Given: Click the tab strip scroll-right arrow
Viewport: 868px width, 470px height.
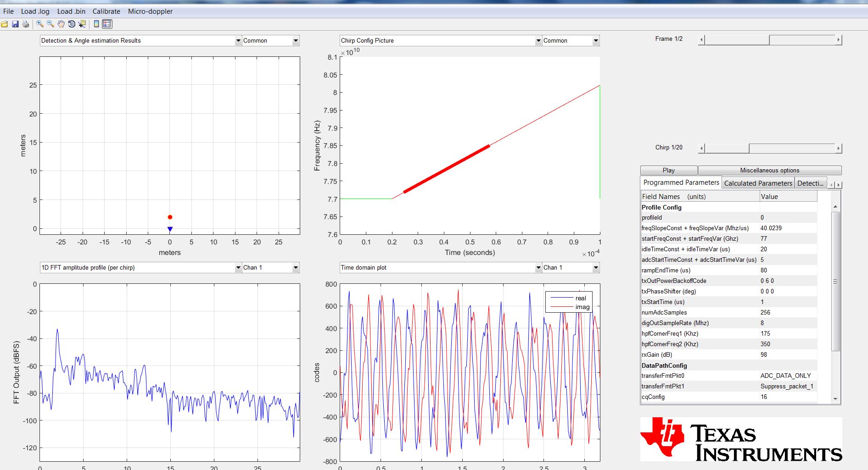Looking at the screenshot, I should click(x=839, y=185).
